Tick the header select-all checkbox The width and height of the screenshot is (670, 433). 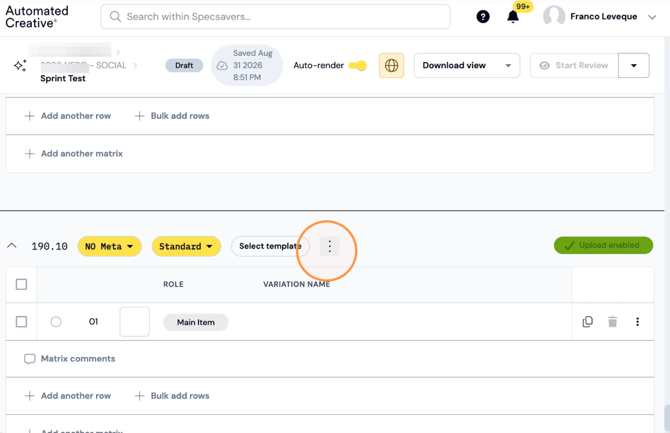click(21, 284)
